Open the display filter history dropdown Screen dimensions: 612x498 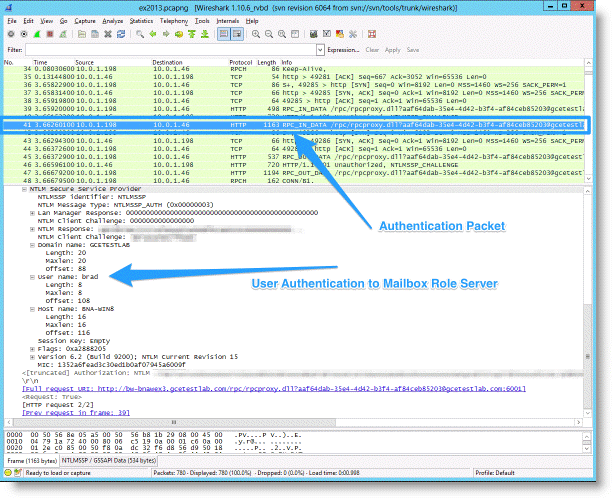[x=320, y=50]
